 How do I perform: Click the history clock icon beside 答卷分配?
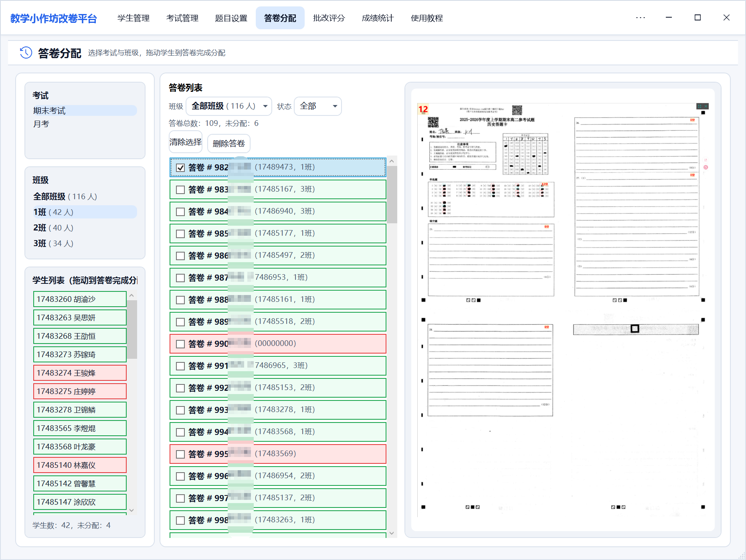26,53
